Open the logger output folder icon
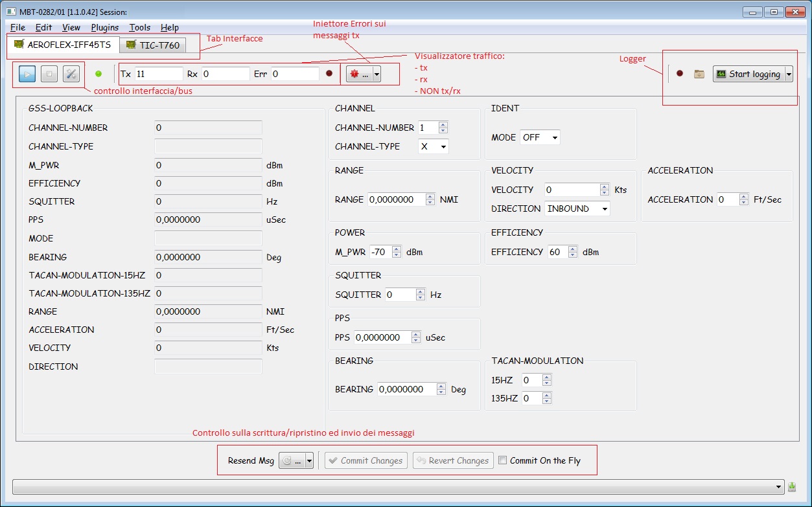812x507 pixels. coord(699,74)
